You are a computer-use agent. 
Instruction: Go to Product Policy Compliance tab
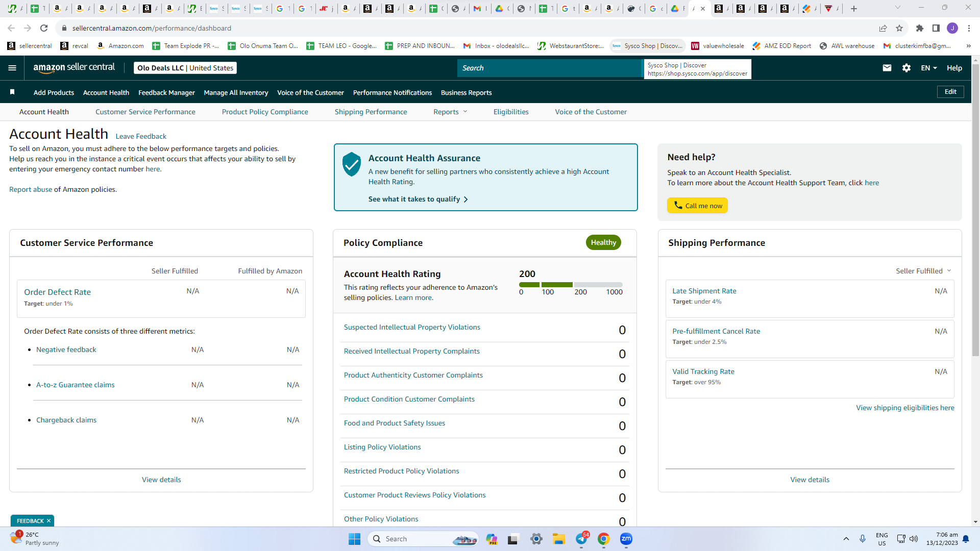[265, 112]
